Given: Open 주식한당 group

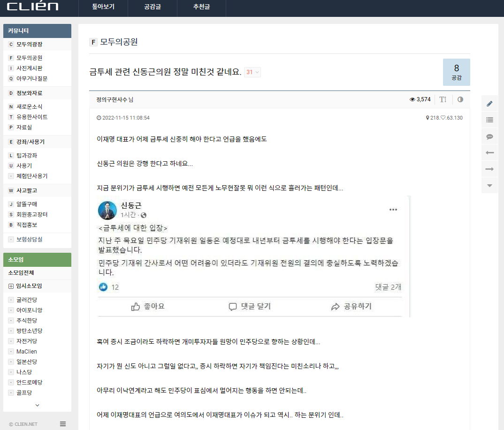Looking at the screenshot, I should (x=27, y=320).
